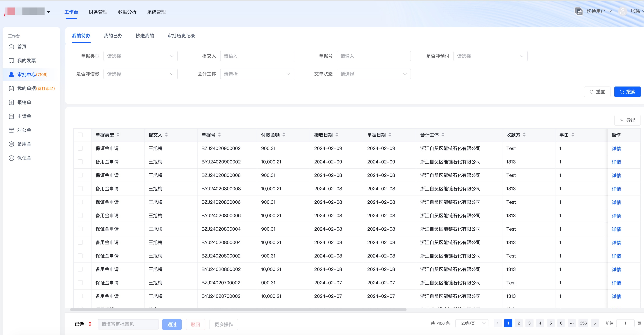Open the 是否冲预付 dropdown filter
This screenshot has width=644, height=335.
pos(490,56)
